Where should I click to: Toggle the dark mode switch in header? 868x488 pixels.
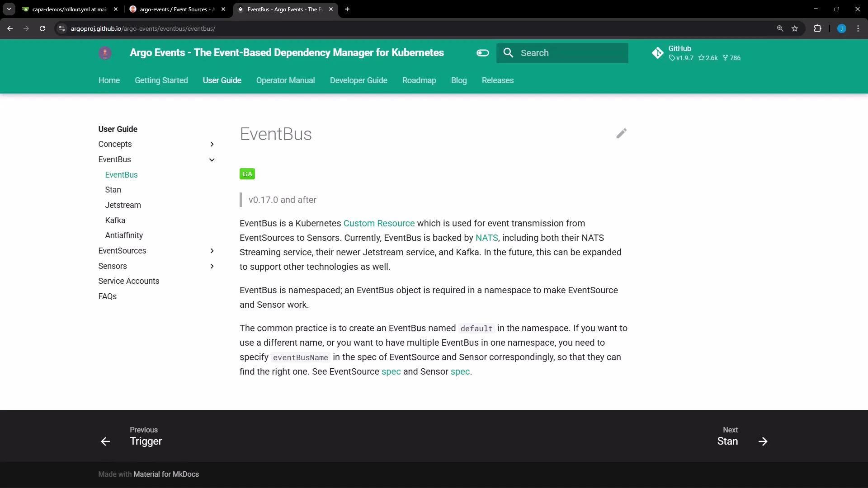click(482, 53)
